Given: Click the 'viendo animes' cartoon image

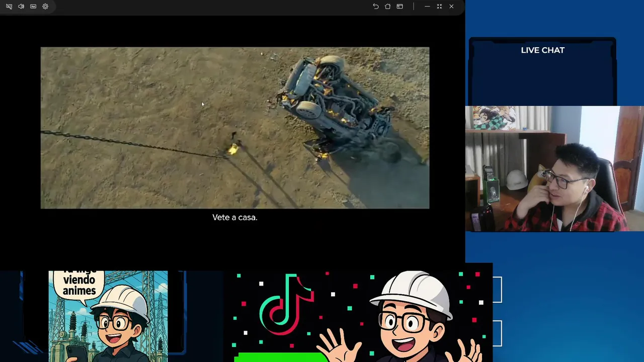Looking at the screenshot, I should (x=108, y=316).
